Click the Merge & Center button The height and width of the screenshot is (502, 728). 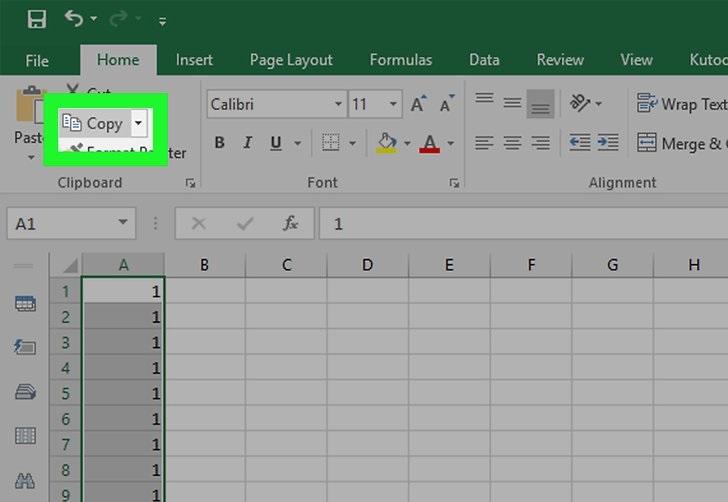pyautogui.click(x=682, y=143)
